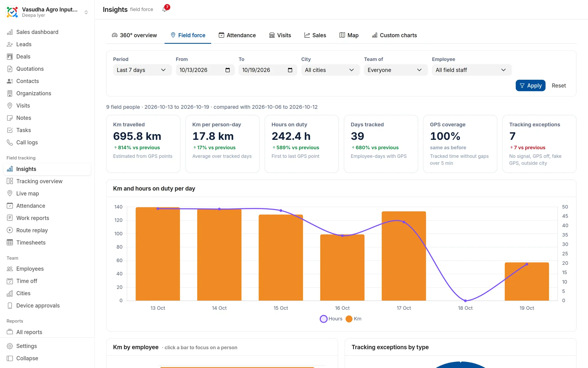Click the Collapse sidebar icon
This screenshot has width=588, height=368.
coord(10,358)
